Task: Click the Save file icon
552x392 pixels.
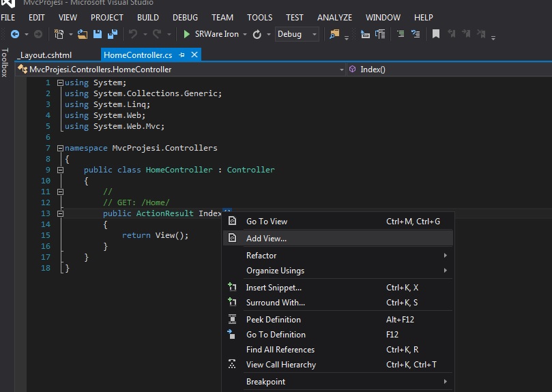Action: [97, 34]
